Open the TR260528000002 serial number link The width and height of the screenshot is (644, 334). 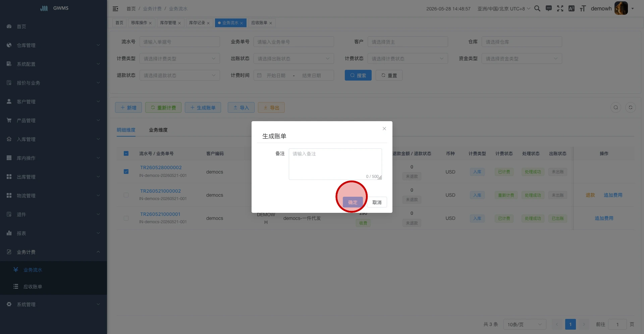point(161,168)
